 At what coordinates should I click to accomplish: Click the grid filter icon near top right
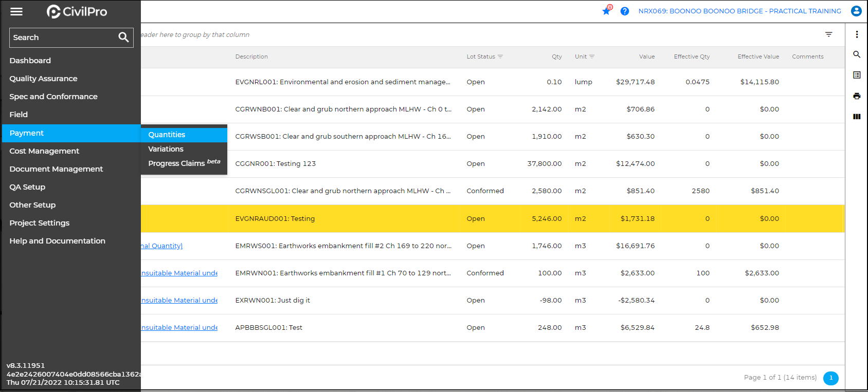coord(829,34)
